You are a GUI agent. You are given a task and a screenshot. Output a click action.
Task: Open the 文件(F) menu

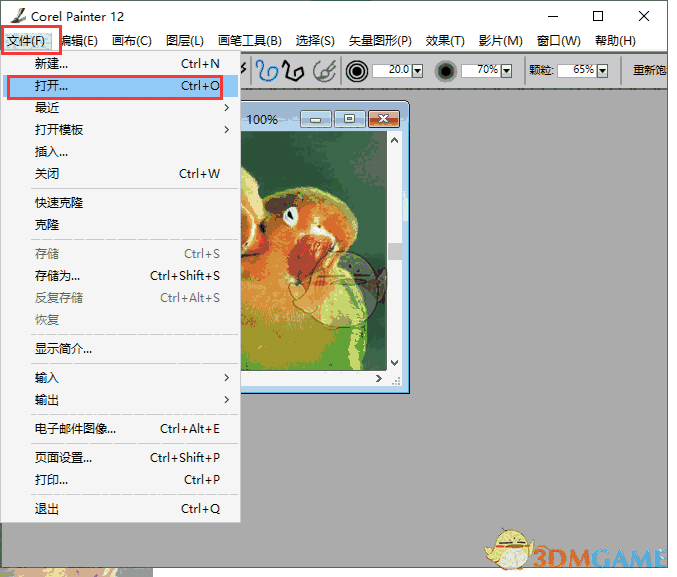[26, 41]
